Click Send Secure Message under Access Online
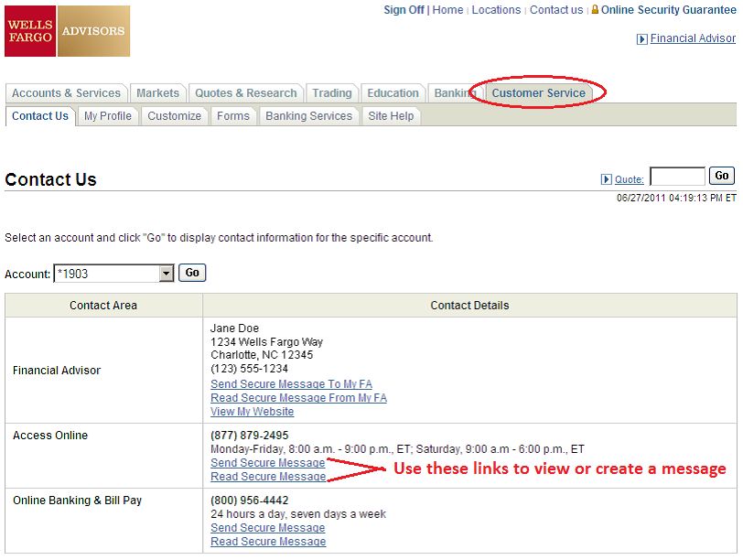 [x=268, y=462]
